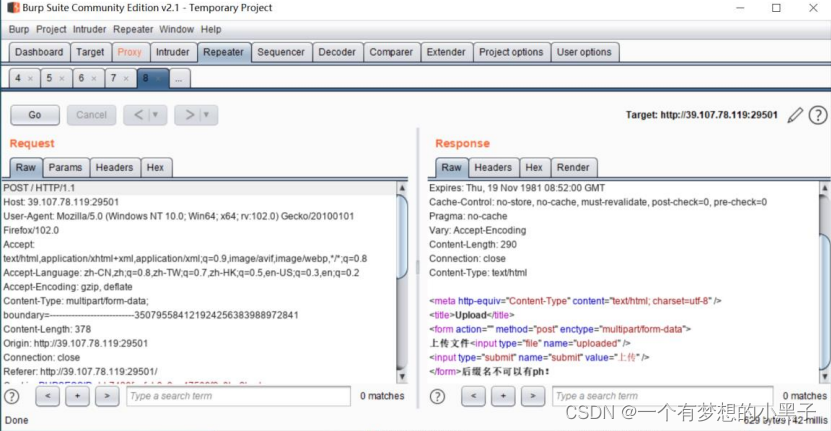831x431 pixels.
Task: Click the request search term field
Action: (238, 396)
